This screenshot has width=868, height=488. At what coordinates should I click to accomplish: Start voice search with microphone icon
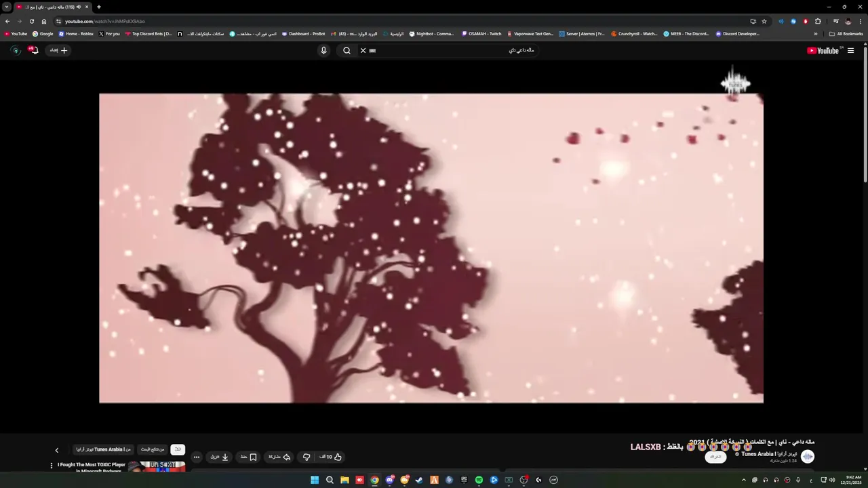point(323,50)
